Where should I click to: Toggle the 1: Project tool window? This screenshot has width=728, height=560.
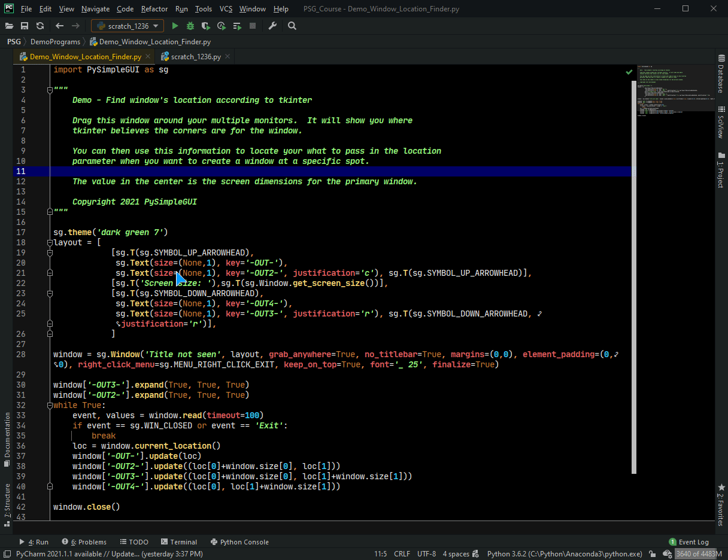(x=721, y=170)
